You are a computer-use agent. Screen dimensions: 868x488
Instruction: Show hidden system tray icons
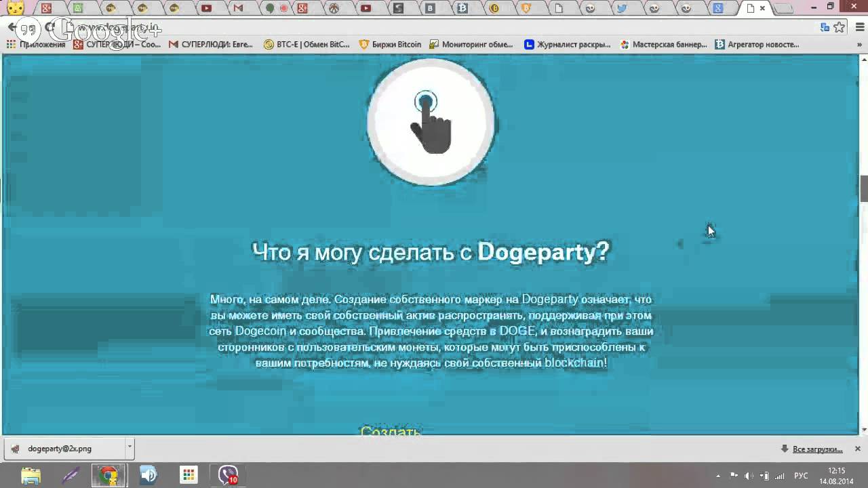(x=718, y=476)
